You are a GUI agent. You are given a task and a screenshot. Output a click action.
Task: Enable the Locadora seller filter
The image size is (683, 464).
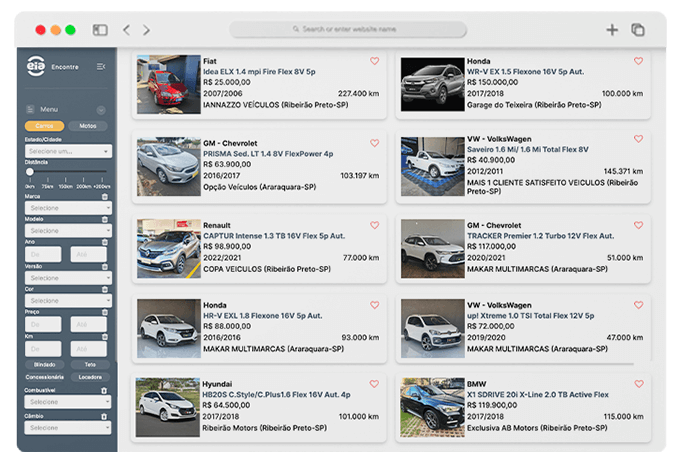(90, 377)
